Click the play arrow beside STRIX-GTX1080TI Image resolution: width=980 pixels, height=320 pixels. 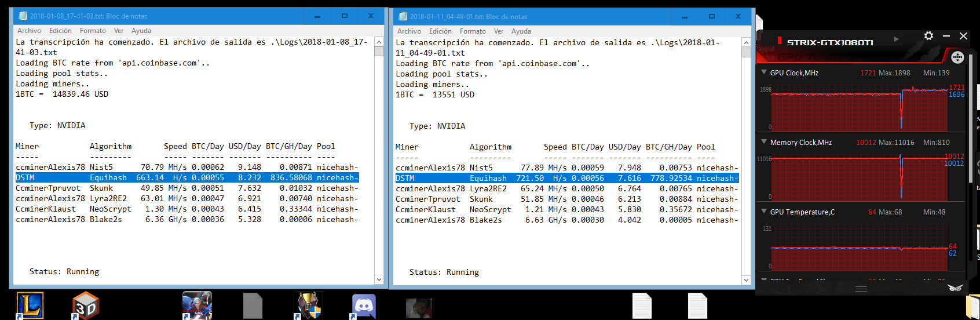click(x=896, y=39)
